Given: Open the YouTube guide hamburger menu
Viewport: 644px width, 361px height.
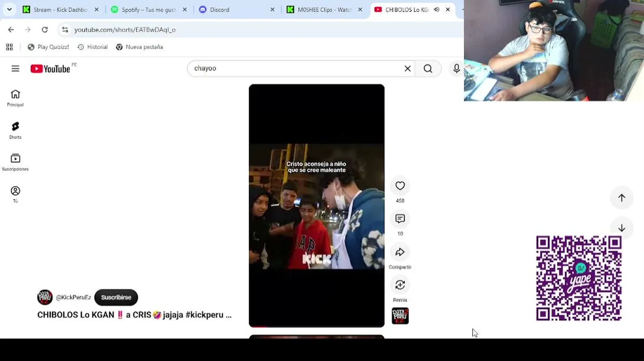Looking at the screenshot, I should click(x=16, y=69).
